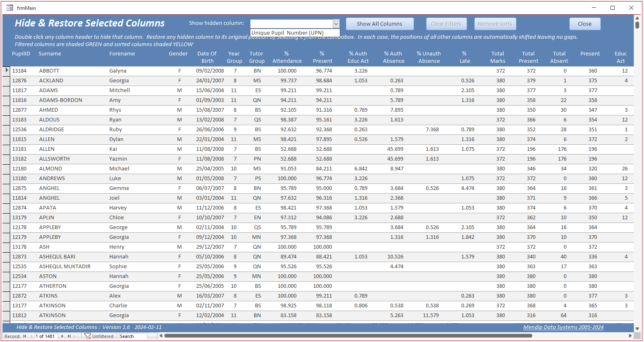
Task: Click the Close button on the form
Action: click(x=585, y=24)
